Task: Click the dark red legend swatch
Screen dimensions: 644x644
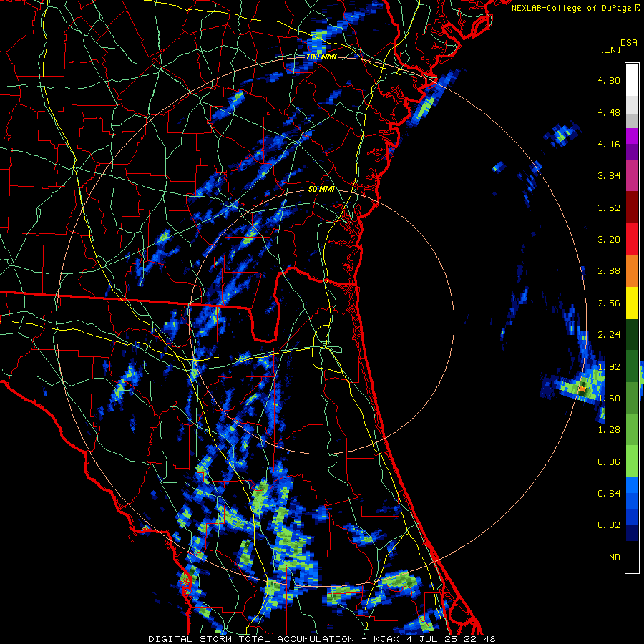Action: click(x=632, y=208)
